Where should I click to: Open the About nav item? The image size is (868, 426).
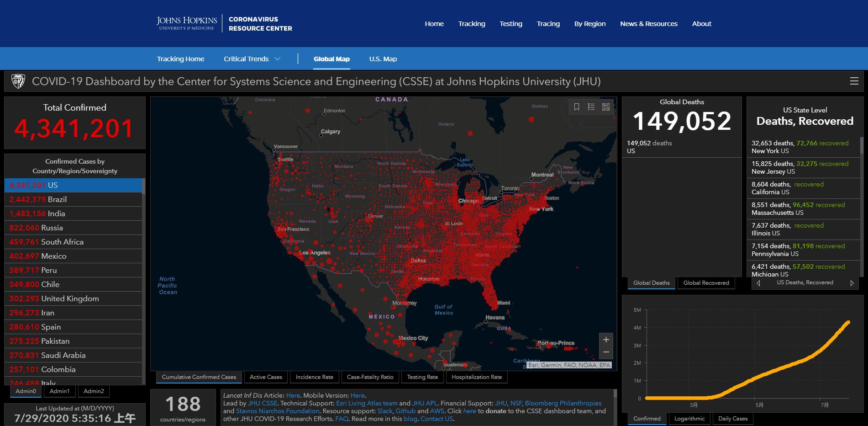pyautogui.click(x=702, y=24)
